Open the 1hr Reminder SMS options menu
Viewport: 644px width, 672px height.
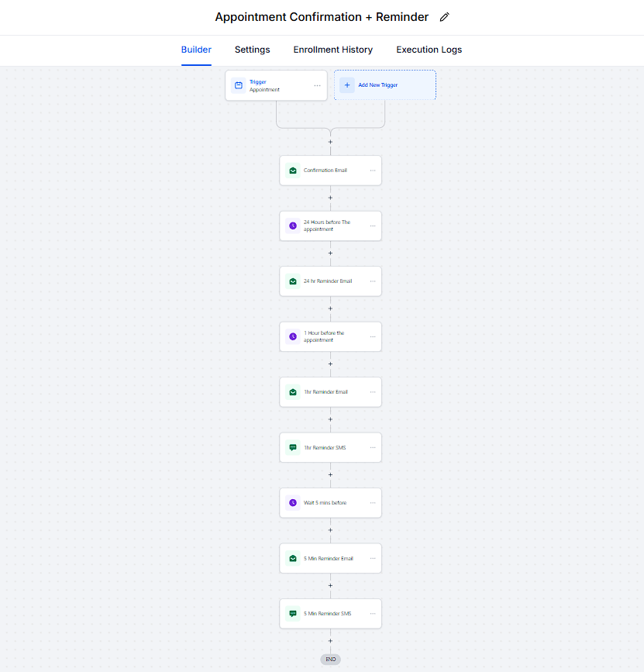click(373, 447)
